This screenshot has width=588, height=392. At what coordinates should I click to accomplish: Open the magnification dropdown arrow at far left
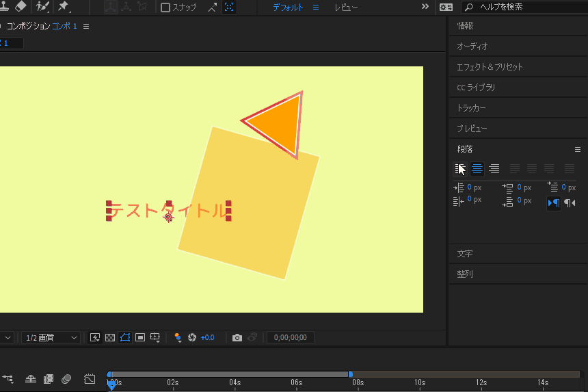click(8, 337)
